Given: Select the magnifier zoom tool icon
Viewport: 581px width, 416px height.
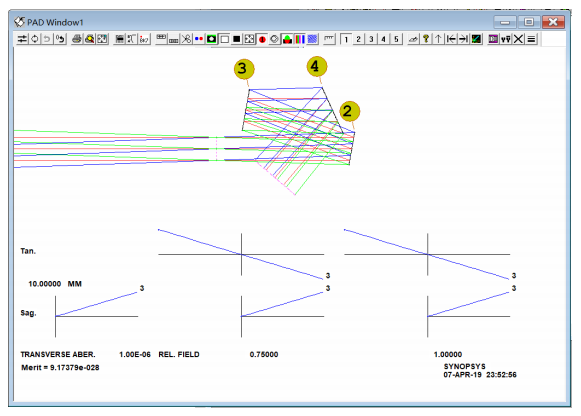Looking at the screenshot, I should tap(90, 39).
